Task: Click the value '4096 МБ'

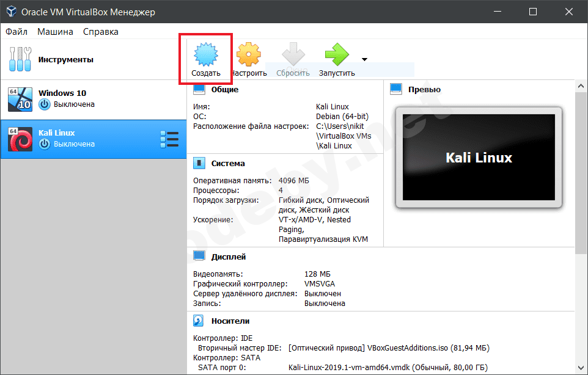Action: pyautogui.click(x=293, y=181)
